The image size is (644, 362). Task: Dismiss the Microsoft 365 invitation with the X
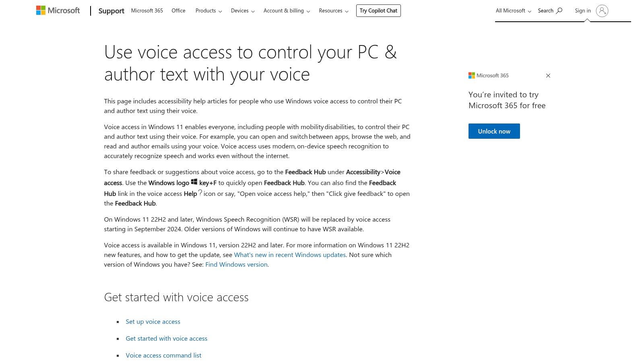(548, 76)
